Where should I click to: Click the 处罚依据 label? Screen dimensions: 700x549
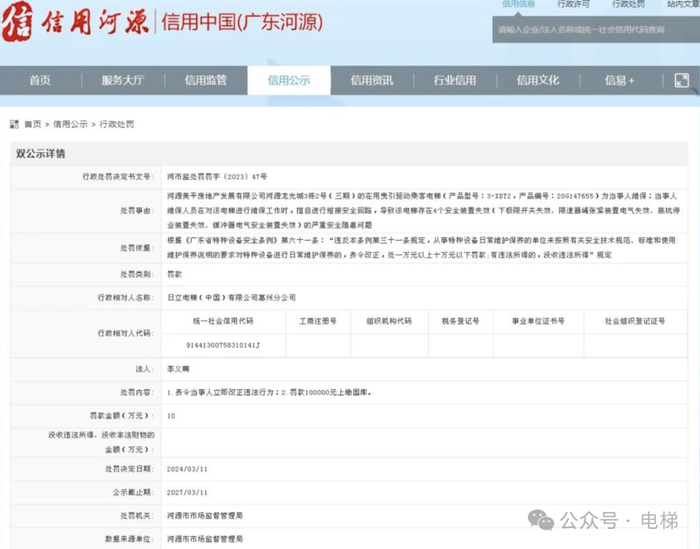137,248
